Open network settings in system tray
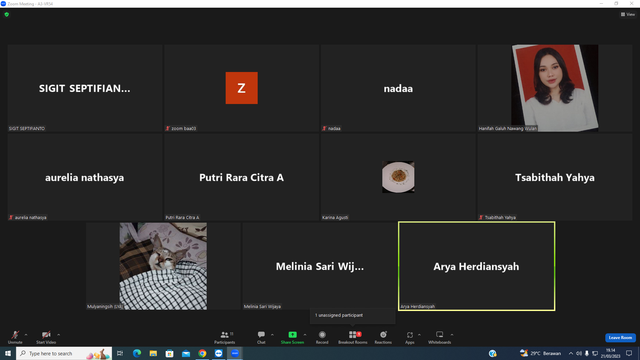This screenshot has height=360, width=640. (595, 353)
